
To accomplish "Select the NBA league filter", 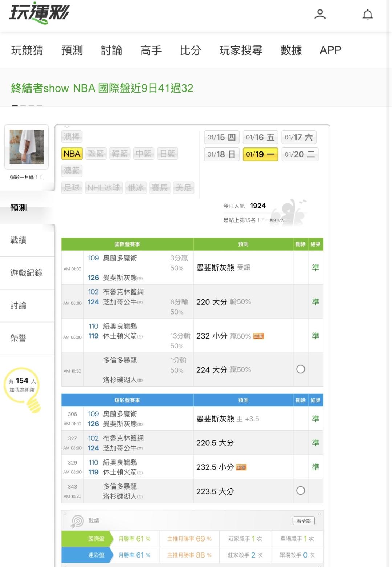I will coord(72,154).
